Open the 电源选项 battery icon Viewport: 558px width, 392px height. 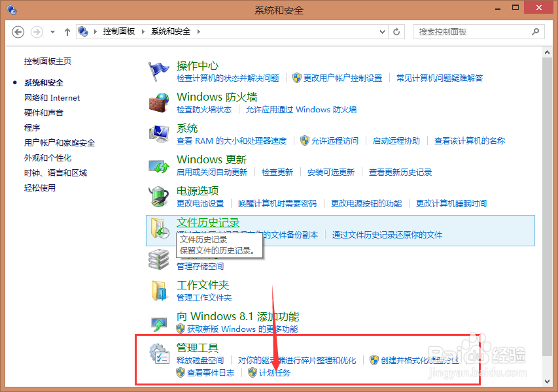pos(159,197)
